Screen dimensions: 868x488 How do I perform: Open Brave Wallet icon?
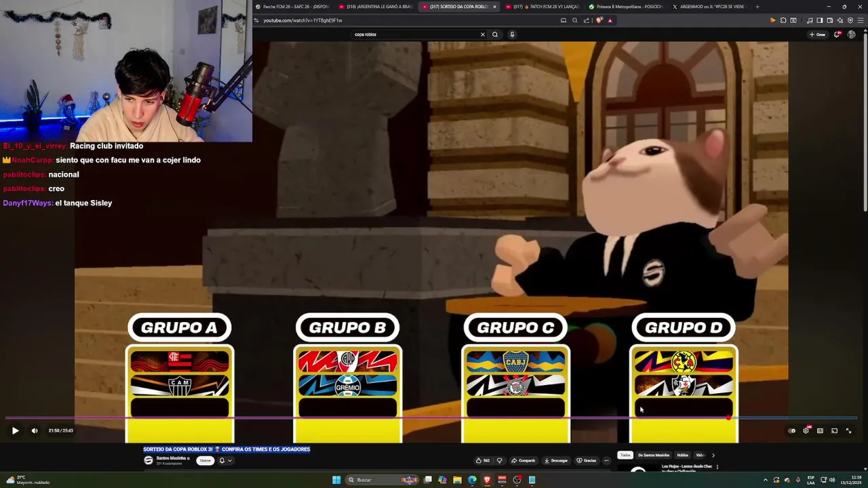pyautogui.click(x=829, y=20)
